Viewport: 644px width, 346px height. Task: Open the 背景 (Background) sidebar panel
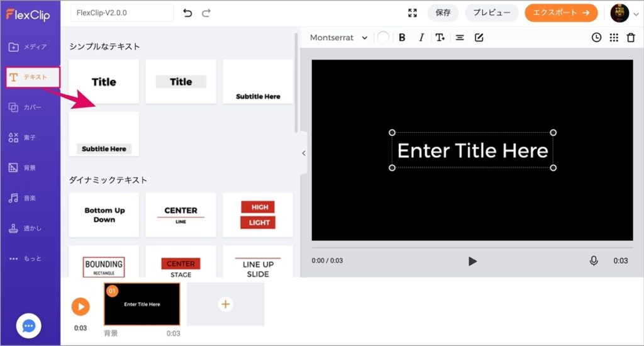point(23,168)
